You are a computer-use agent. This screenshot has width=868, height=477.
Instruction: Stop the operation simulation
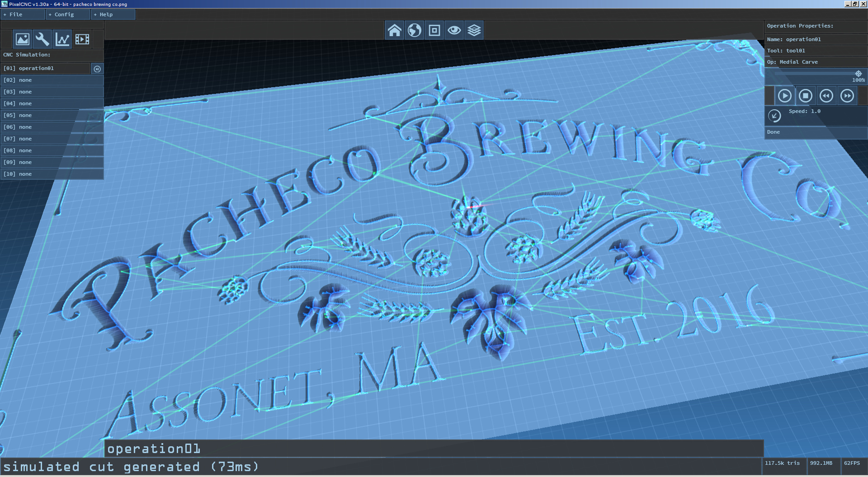tap(806, 96)
